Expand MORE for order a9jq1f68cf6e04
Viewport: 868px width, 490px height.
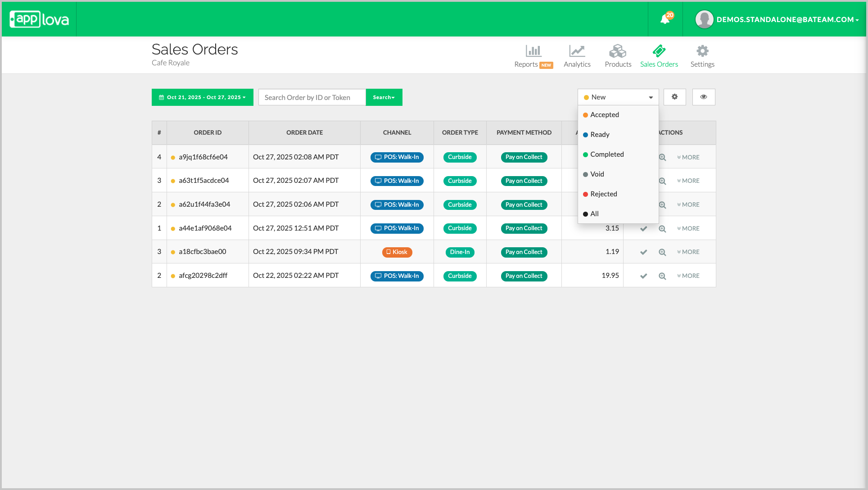(x=688, y=158)
